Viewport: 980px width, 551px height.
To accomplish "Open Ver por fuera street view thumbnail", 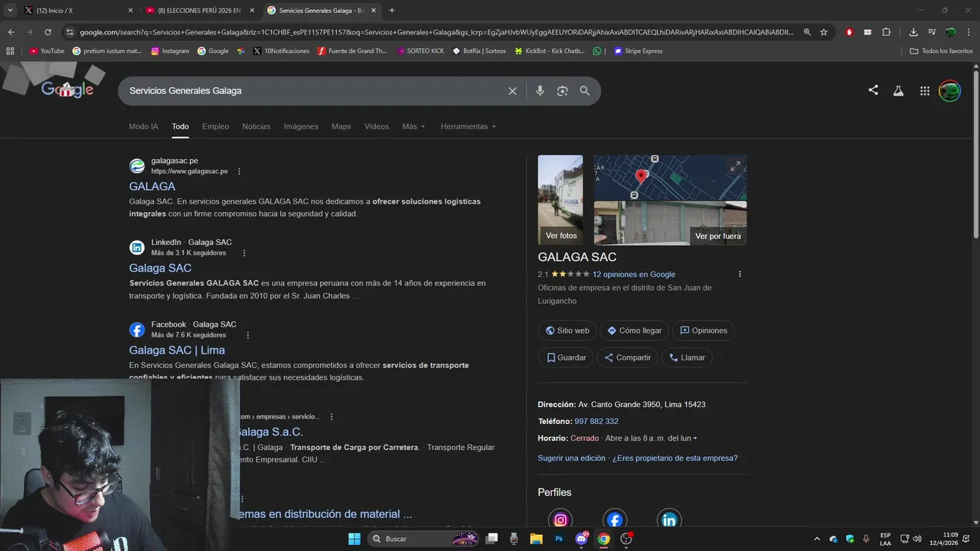I will [670, 223].
